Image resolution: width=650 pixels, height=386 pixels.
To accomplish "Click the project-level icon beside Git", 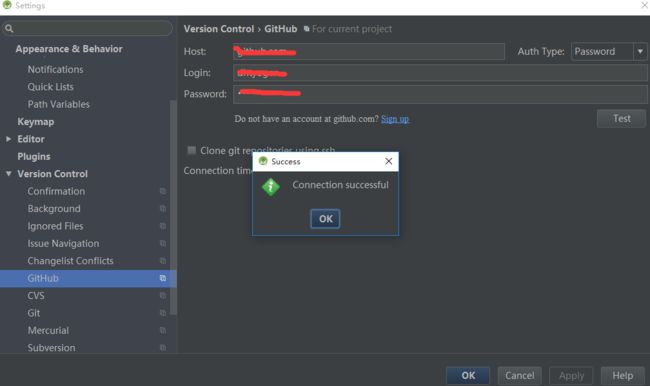I will pos(163,313).
